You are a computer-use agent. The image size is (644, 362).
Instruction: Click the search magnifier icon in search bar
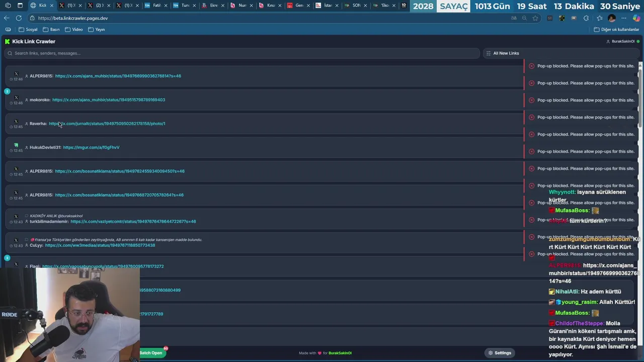coord(10,53)
